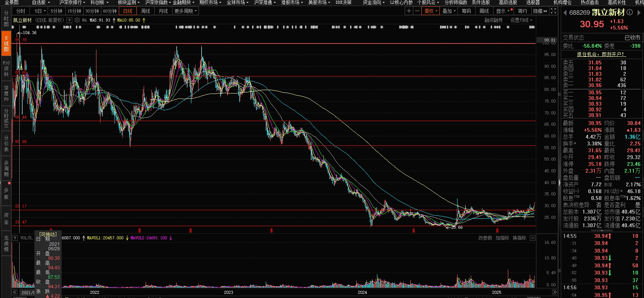Open the 板块监测 menu

[x=129, y=2]
